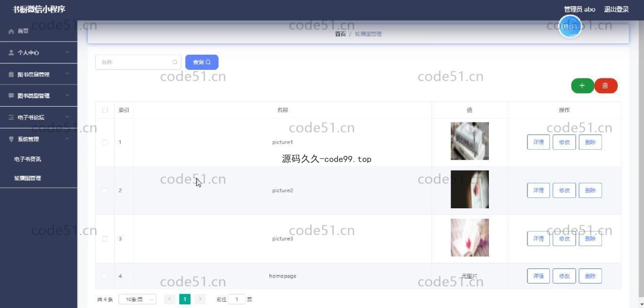Click the 名称 search input field

138,62
